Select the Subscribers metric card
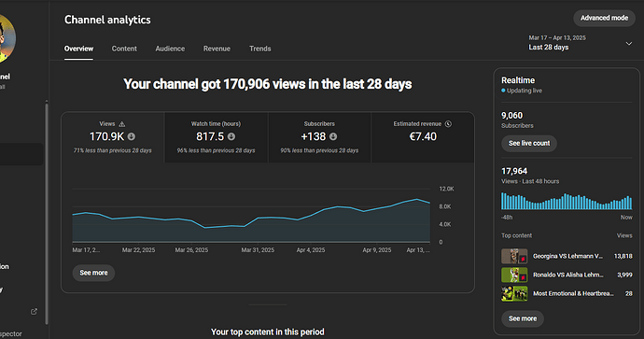Image resolution: width=644 pixels, height=339 pixels. coord(319,137)
